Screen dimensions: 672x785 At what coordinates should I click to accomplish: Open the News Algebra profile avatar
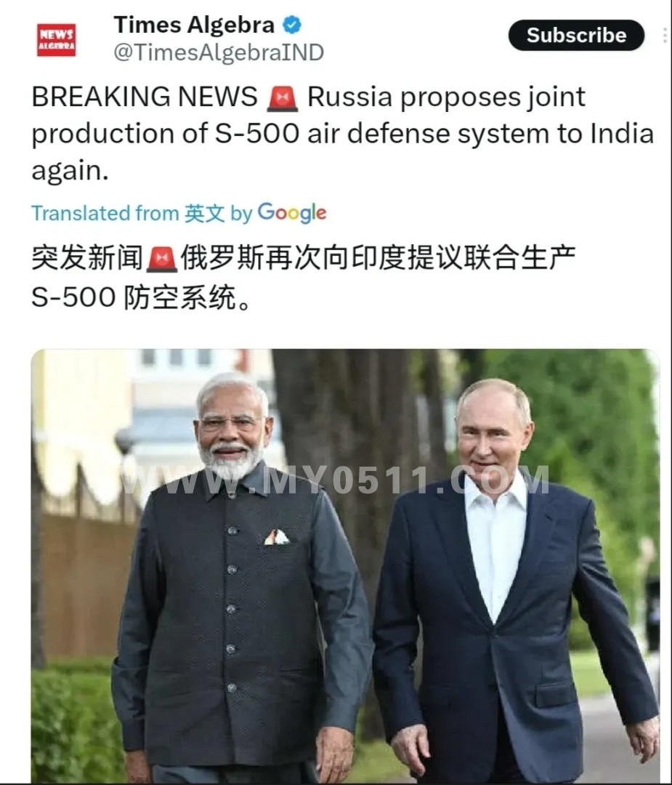(x=56, y=40)
